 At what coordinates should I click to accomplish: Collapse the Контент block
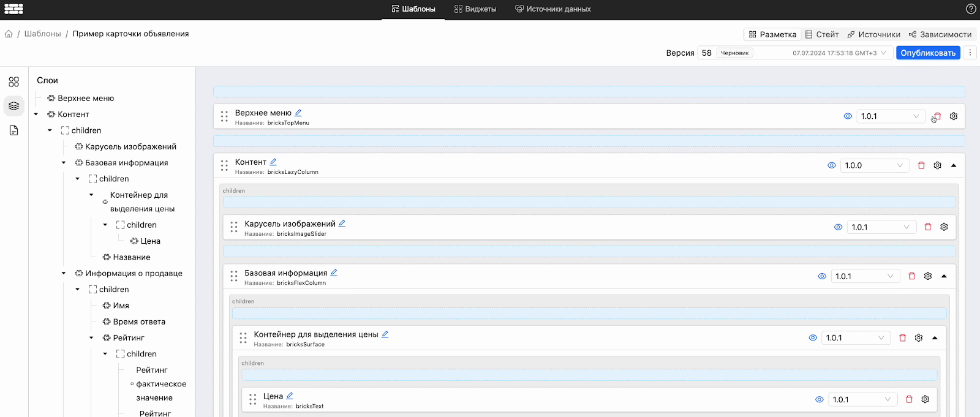click(x=954, y=165)
